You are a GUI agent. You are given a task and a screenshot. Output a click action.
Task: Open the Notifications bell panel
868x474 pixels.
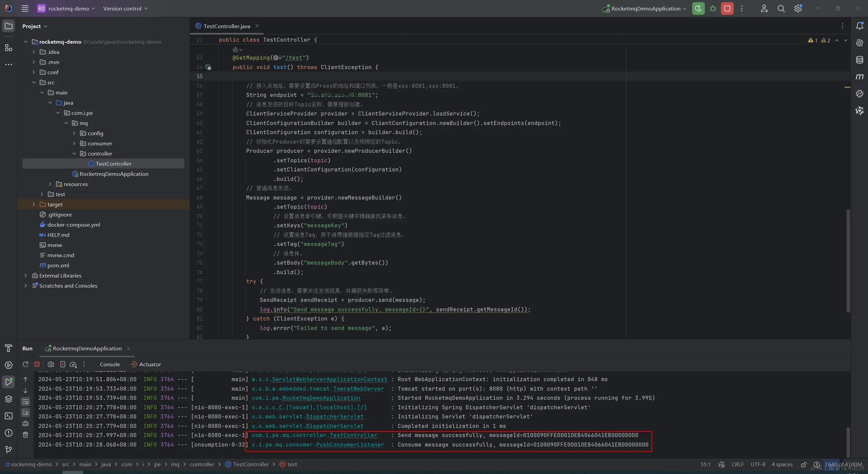tap(860, 26)
